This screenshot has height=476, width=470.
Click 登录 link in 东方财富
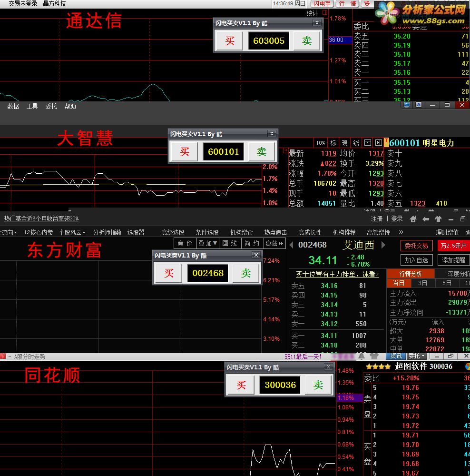tap(397, 219)
